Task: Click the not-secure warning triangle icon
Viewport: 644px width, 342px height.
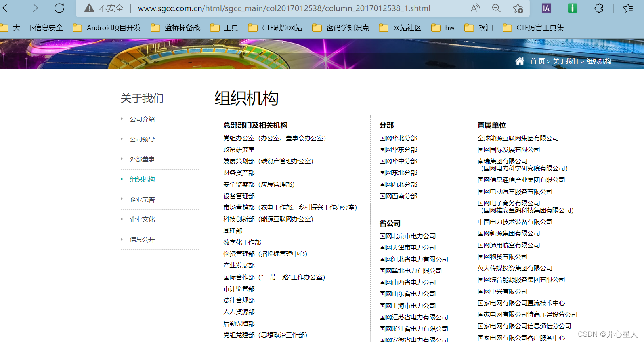Action: (x=89, y=8)
